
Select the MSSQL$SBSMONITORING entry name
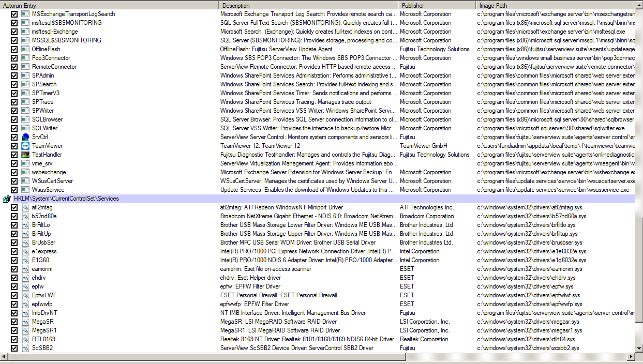pos(67,40)
